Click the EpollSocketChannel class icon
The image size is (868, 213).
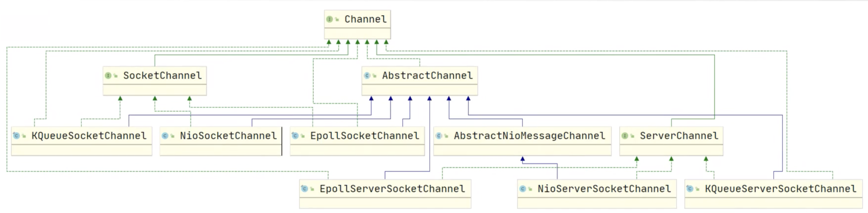pyautogui.click(x=295, y=135)
